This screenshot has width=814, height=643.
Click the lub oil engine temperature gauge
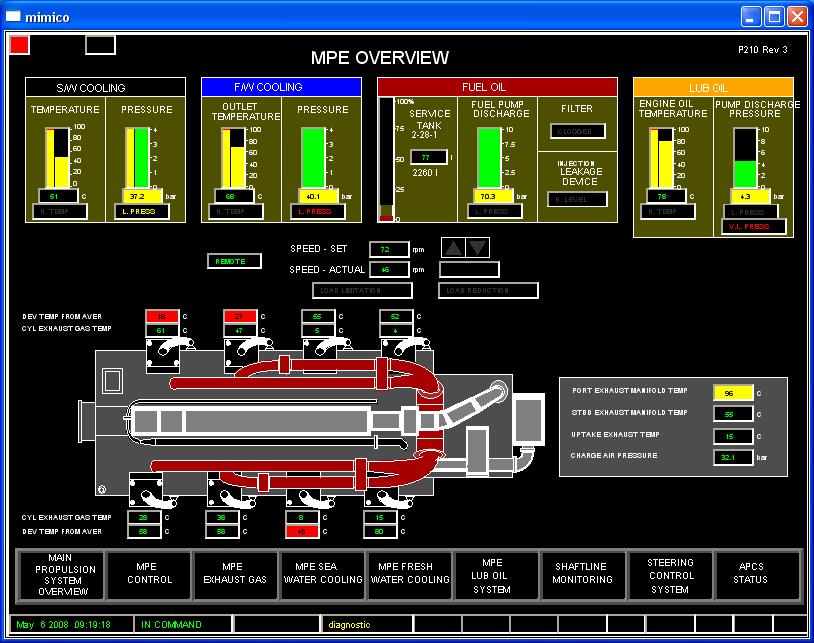point(661,157)
